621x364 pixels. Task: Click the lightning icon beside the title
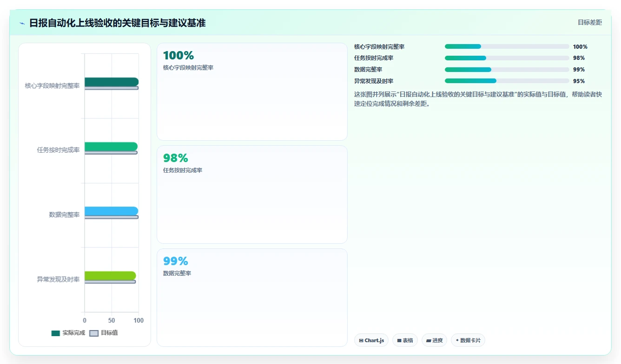pyautogui.click(x=22, y=23)
